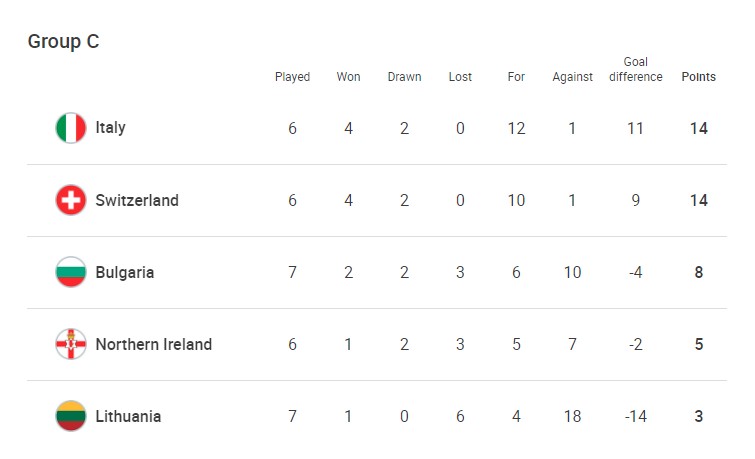Click the Switzerland flag icon
This screenshot has height=459, width=755.
click(71, 200)
